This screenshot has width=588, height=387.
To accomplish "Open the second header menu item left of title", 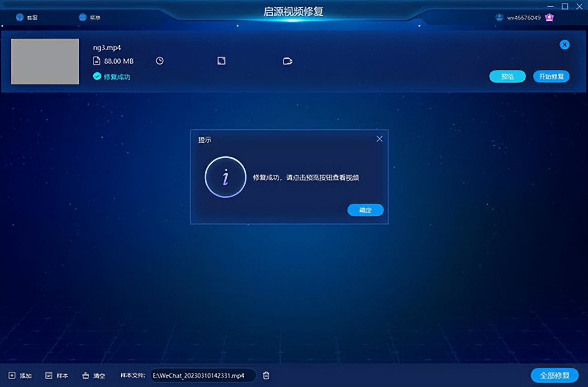I will click(x=90, y=18).
